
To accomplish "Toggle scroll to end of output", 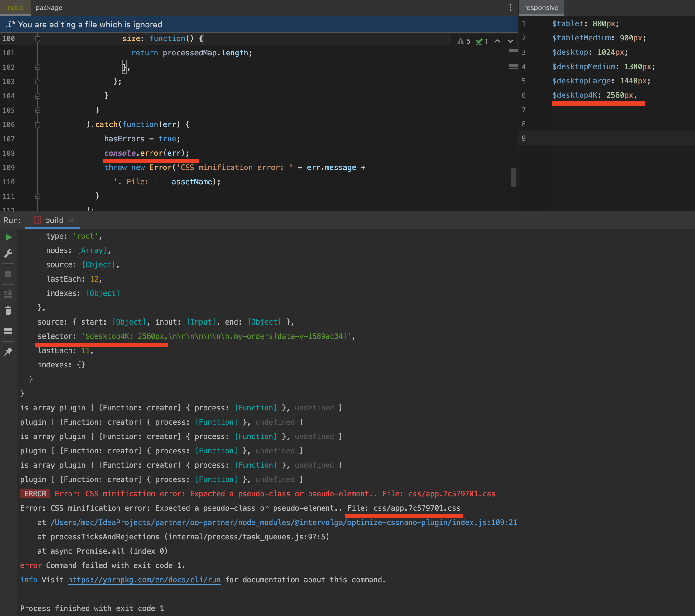I will 8,294.
